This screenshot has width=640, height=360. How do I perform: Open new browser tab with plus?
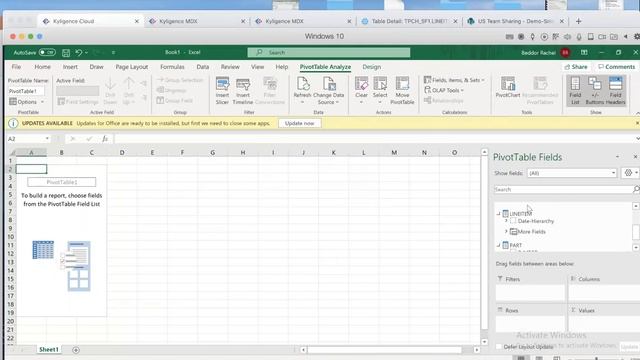pos(578,21)
